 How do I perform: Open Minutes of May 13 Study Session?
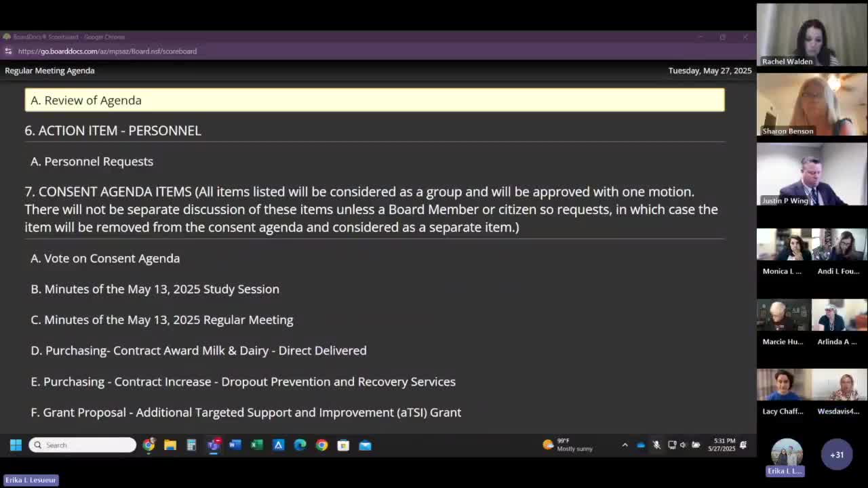[x=155, y=289]
